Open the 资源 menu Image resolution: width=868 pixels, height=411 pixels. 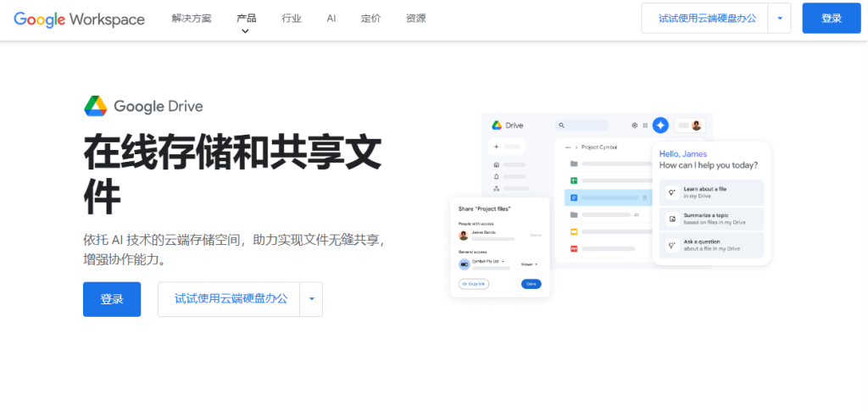point(415,19)
